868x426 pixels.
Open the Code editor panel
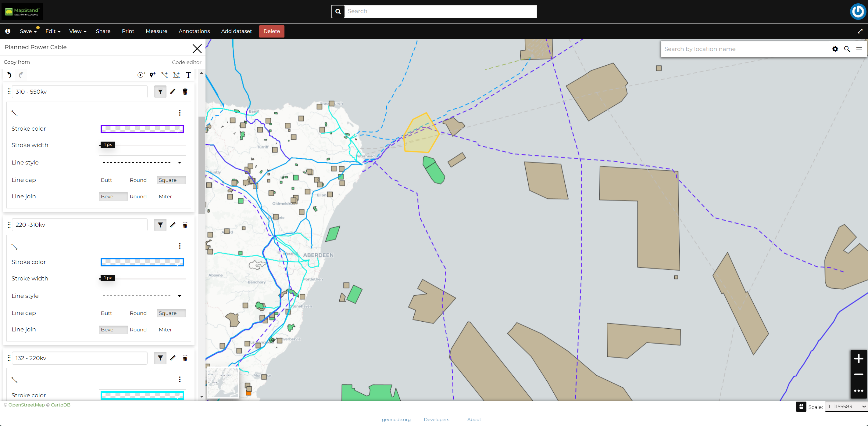pyautogui.click(x=186, y=62)
